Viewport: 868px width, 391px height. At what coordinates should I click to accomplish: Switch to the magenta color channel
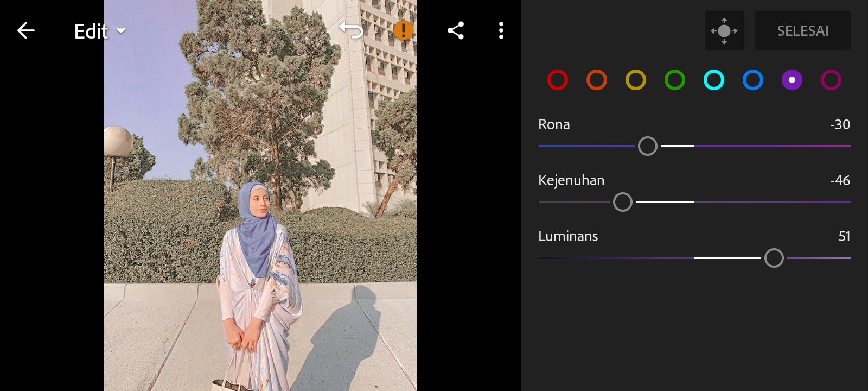click(x=831, y=80)
